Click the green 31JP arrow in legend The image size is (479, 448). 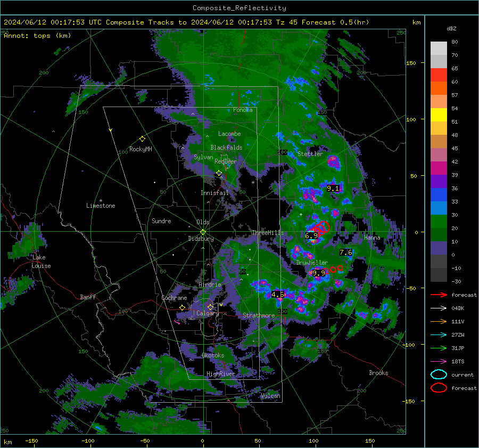[x=439, y=348]
